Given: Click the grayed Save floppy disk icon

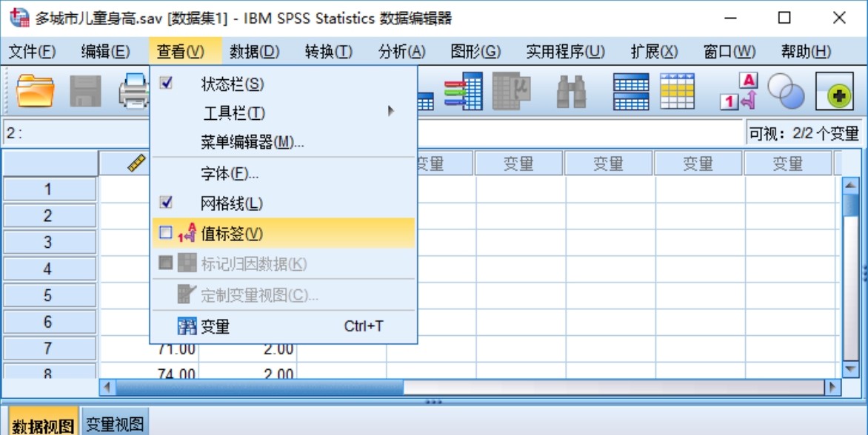Looking at the screenshot, I should 85,91.
